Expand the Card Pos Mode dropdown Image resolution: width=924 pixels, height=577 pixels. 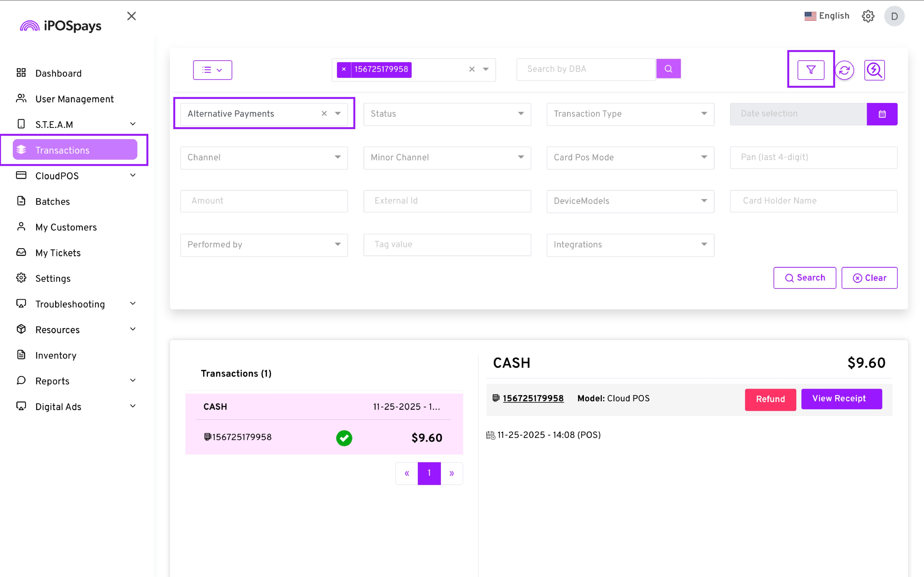click(x=630, y=158)
